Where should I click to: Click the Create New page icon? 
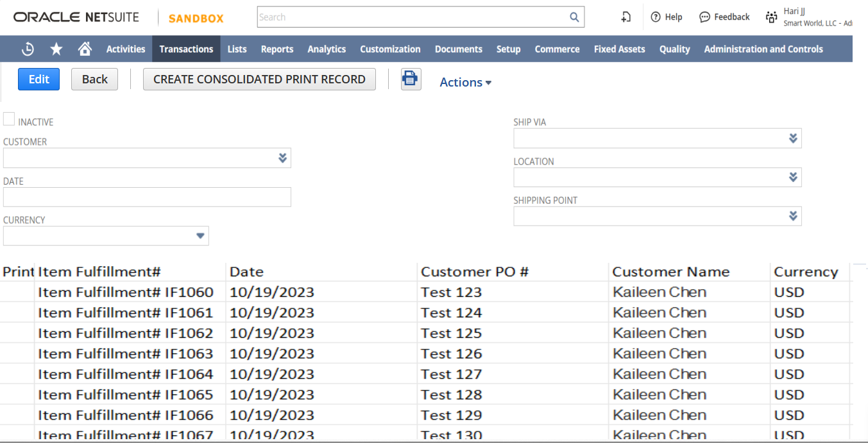pos(626,17)
